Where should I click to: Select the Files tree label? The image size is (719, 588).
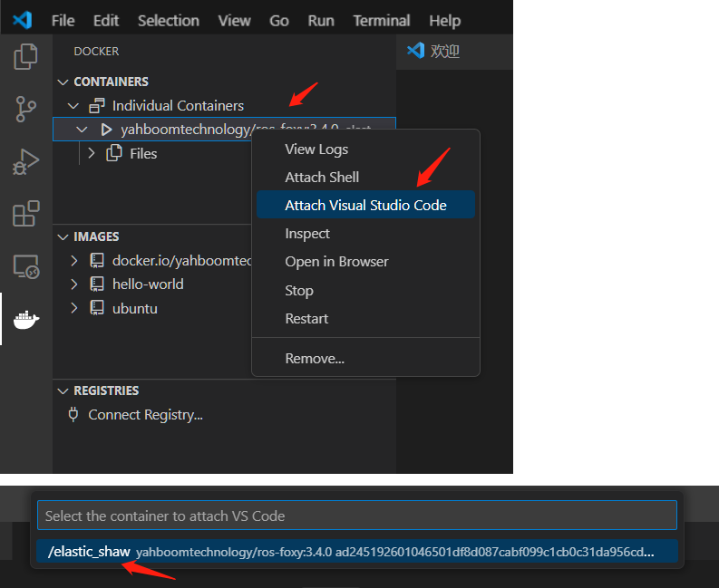[x=143, y=153]
